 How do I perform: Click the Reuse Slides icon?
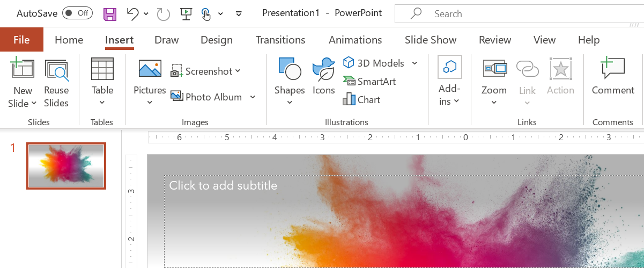click(x=56, y=70)
